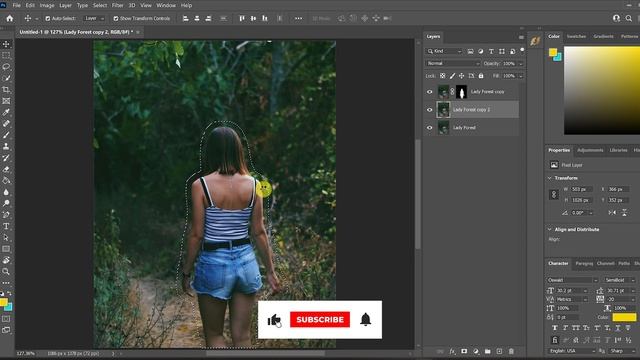
Task: Open the Kind filter dropdown
Action: (444, 51)
